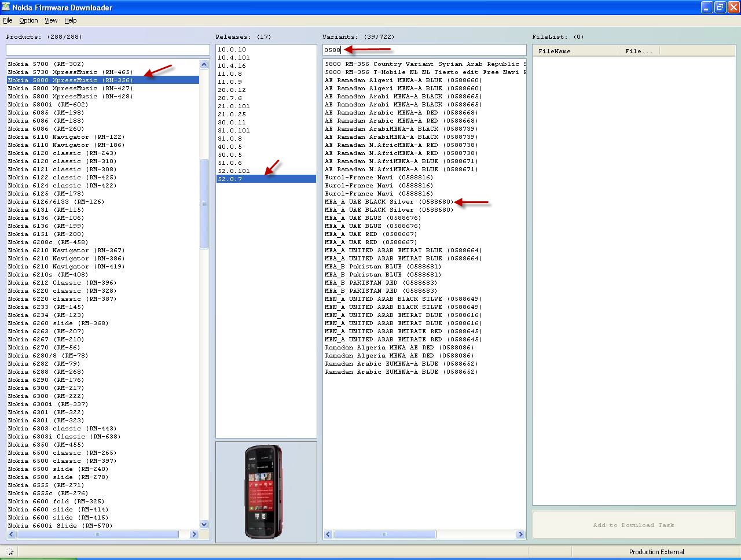Click the Variants list horizontal scrollbar thumb

tap(385, 535)
